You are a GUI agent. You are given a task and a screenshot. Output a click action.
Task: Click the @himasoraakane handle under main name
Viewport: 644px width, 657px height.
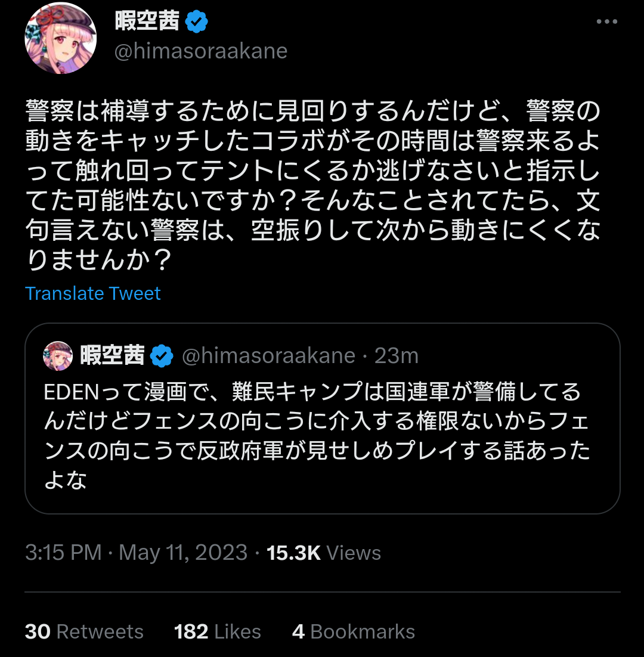coord(201,51)
